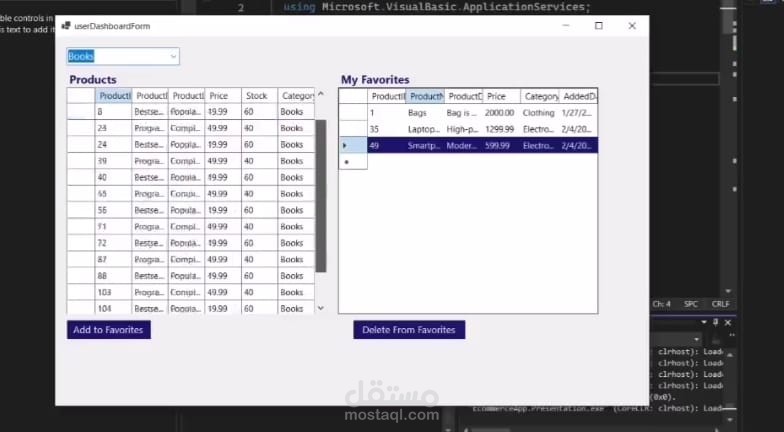
Task: Click the Ch: 4 indicator in Visual Studio
Action: click(662, 304)
